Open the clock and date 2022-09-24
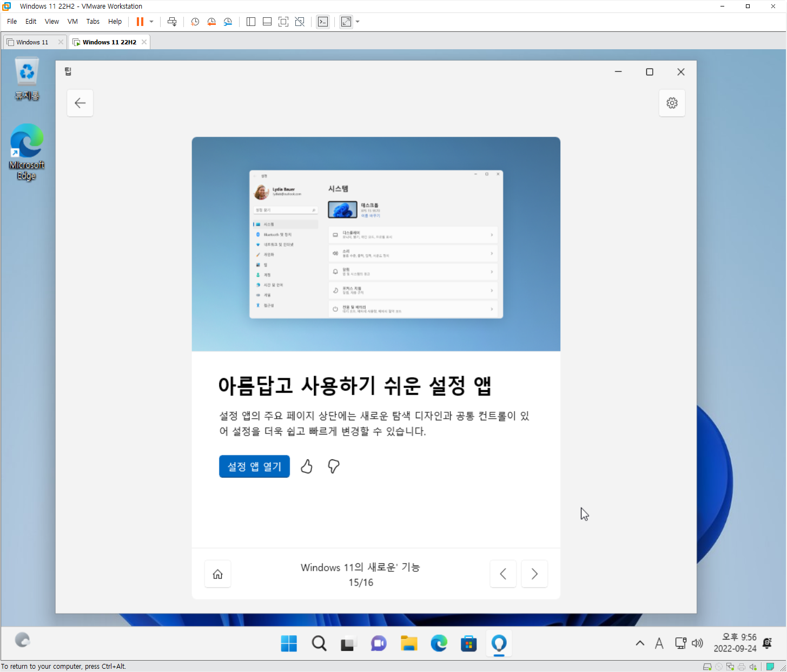This screenshot has height=672, width=787. click(x=735, y=643)
